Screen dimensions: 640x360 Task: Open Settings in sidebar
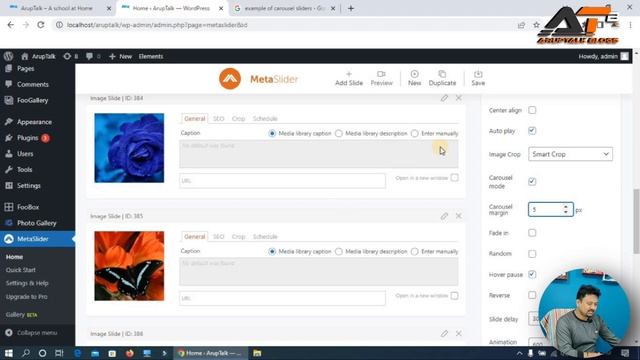pos(29,185)
